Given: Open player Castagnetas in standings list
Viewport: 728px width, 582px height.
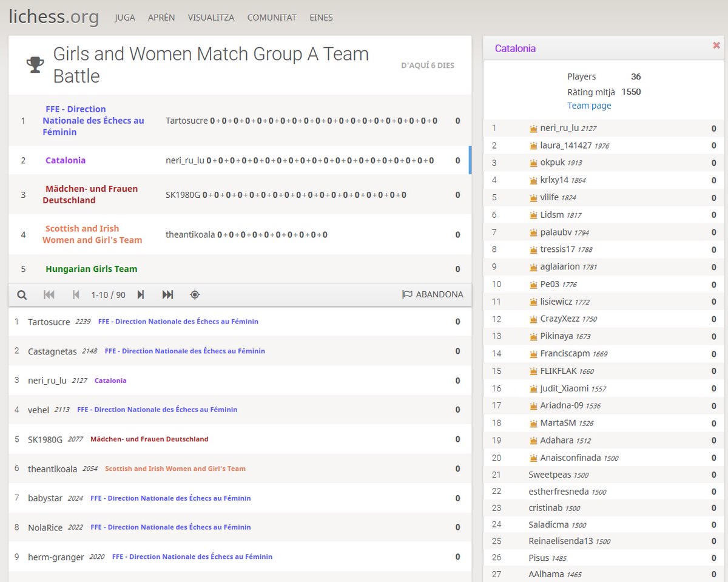Looking at the screenshot, I should pyautogui.click(x=52, y=351).
